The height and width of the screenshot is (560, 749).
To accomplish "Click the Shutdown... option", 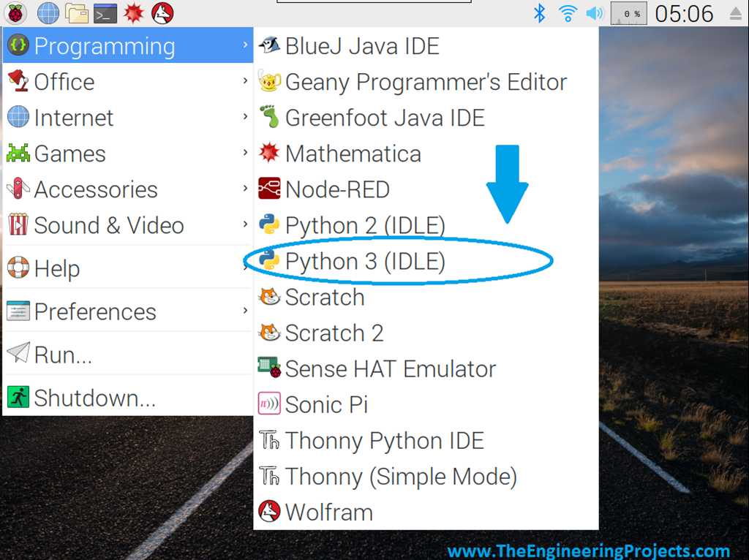I will point(94,398).
